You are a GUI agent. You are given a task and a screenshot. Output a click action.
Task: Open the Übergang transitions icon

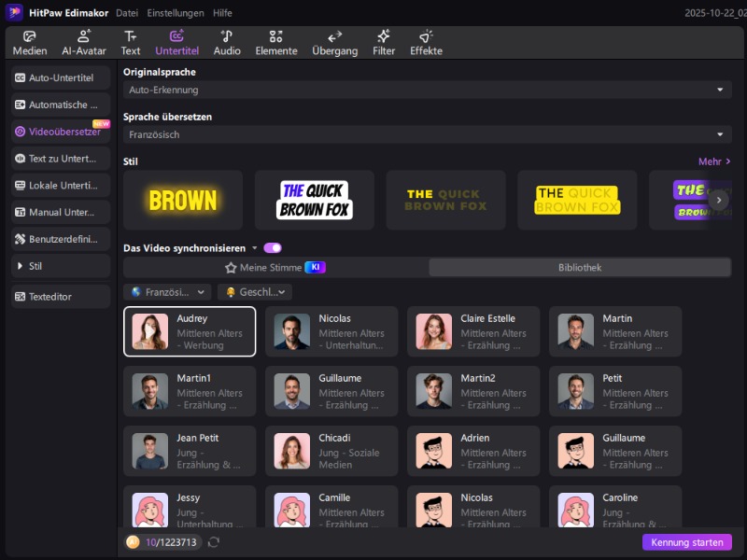334,36
